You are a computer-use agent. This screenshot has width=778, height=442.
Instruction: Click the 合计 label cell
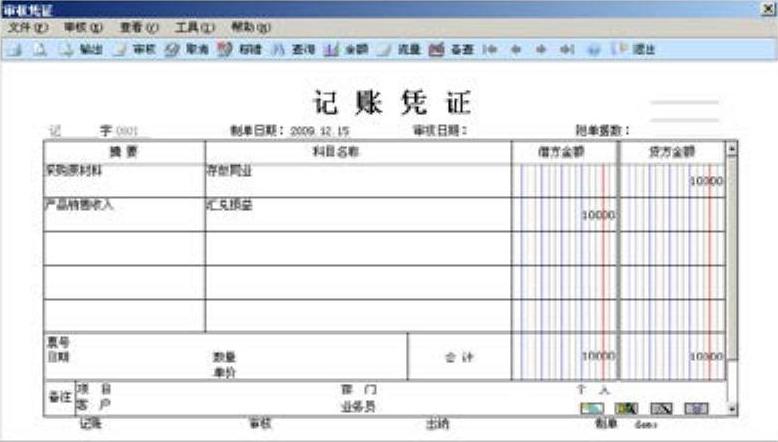pyautogui.click(x=459, y=357)
